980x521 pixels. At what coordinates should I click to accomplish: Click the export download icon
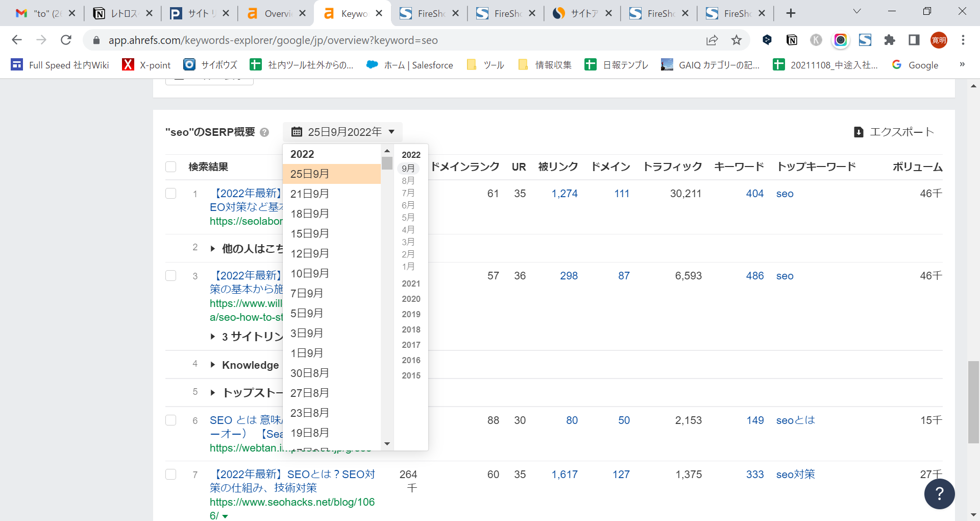[859, 132]
